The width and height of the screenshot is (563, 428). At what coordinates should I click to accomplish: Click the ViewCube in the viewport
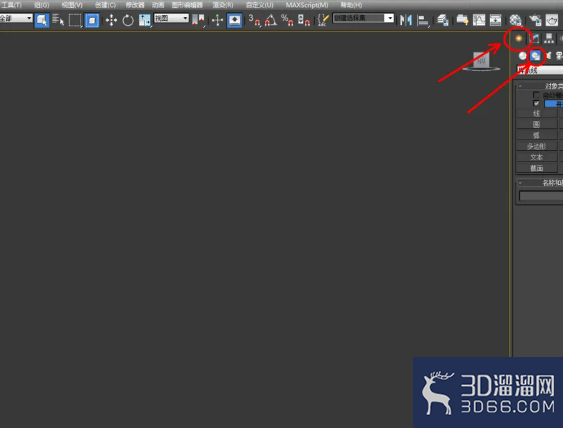[481, 61]
